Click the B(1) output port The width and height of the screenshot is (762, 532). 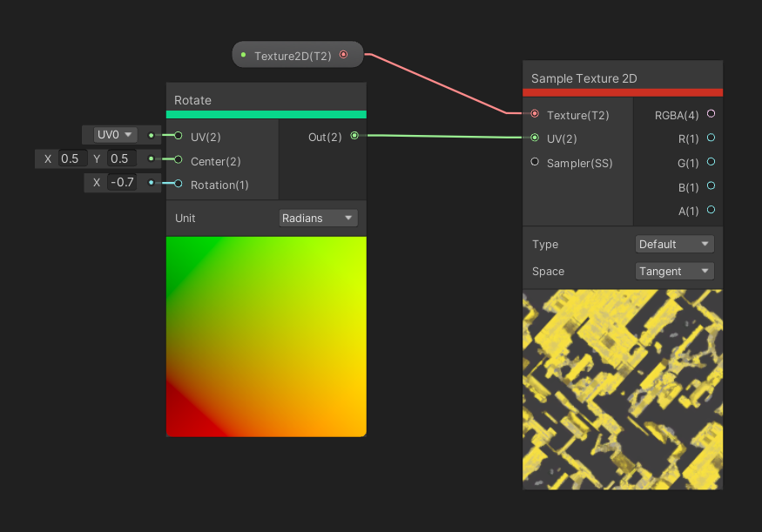click(711, 186)
